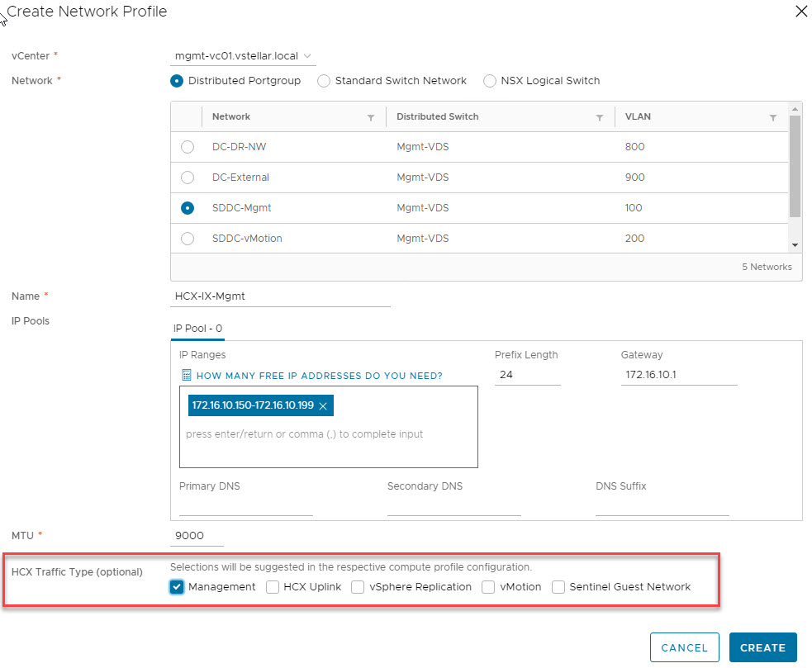Close the Create Network Profile dialog

coord(800,12)
